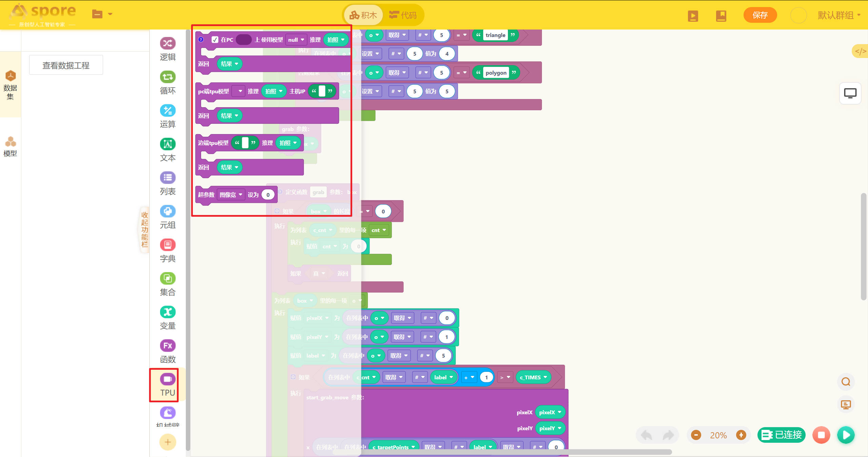The image size is (868, 457).
Task: Switch to the 模型 side tab
Action: click(10, 147)
